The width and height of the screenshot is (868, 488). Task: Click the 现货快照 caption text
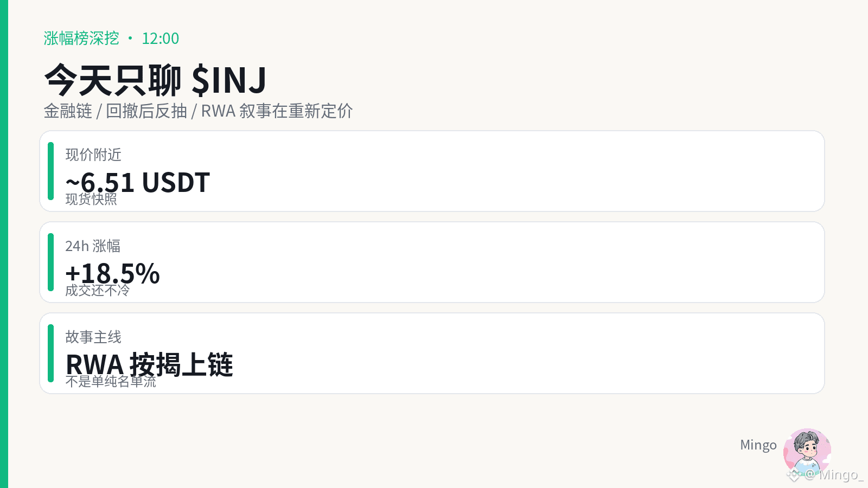(91, 200)
